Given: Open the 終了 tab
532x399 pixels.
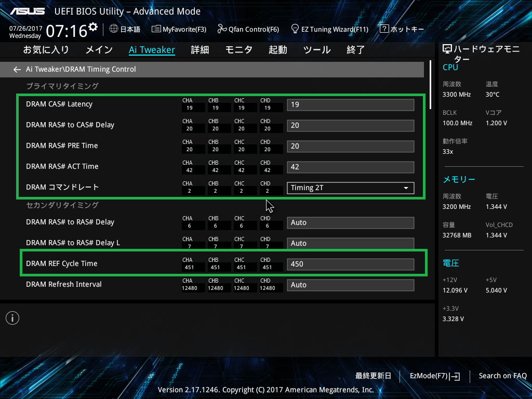Looking at the screenshot, I should click(x=355, y=50).
